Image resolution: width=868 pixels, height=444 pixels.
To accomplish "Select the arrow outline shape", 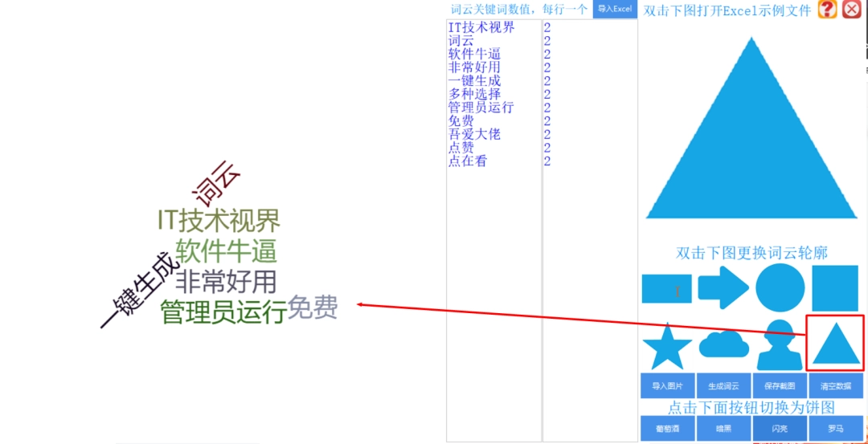I will pyautogui.click(x=723, y=287).
